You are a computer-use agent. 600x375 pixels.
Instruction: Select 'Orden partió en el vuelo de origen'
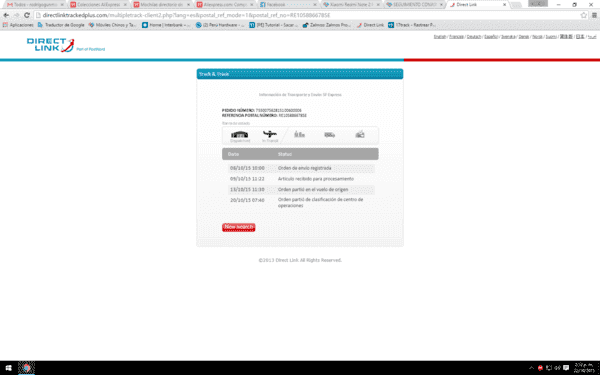pos(313,189)
